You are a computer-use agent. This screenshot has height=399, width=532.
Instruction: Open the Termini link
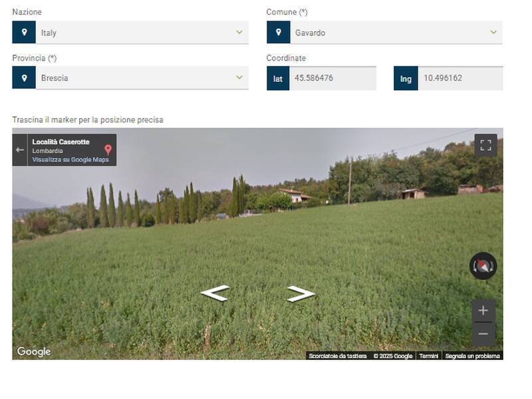(x=428, y=356)
